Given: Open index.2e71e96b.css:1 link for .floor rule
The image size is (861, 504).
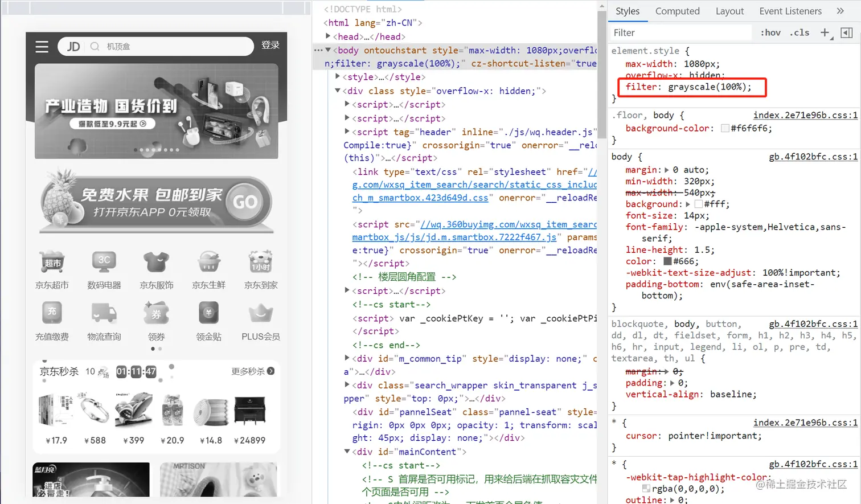Looking at the screenshot, I should (805, 115).
